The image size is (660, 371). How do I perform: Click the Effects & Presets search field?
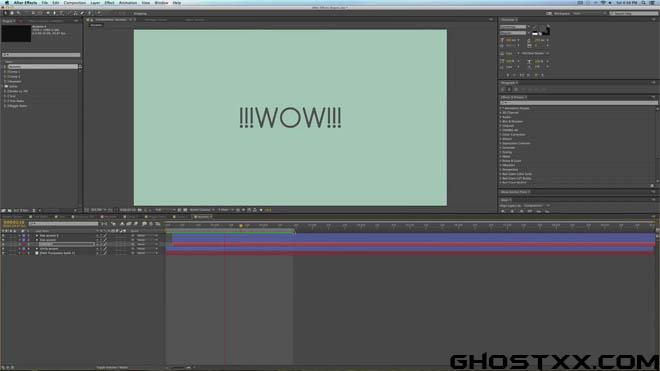579,103
